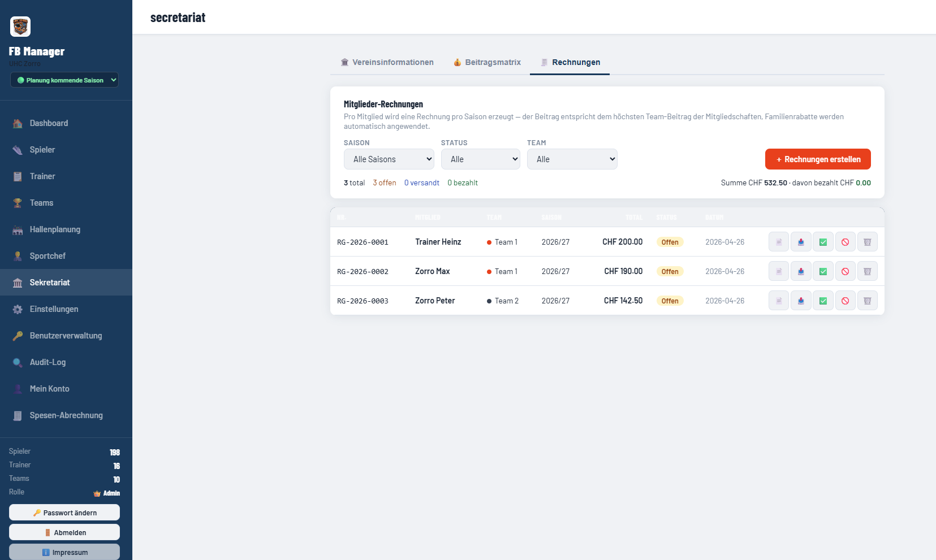Click the orange Offen status badge of RG-2026-0003
936x560 pixels.
(670, 301)
